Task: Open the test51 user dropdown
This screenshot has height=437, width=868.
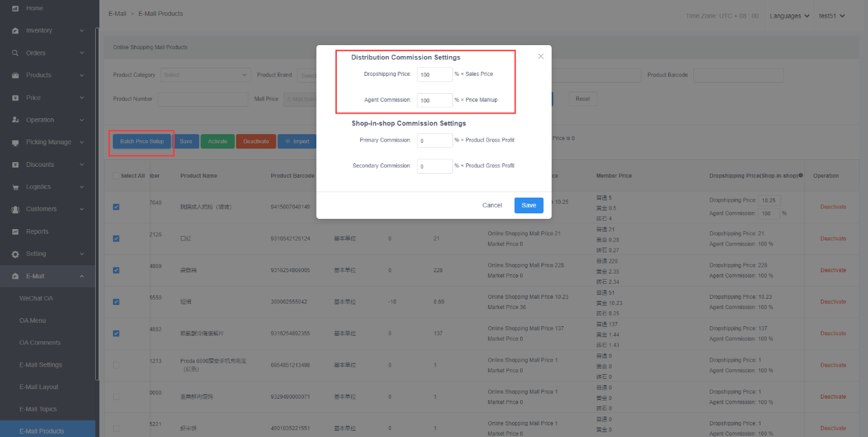Action: 832,16
